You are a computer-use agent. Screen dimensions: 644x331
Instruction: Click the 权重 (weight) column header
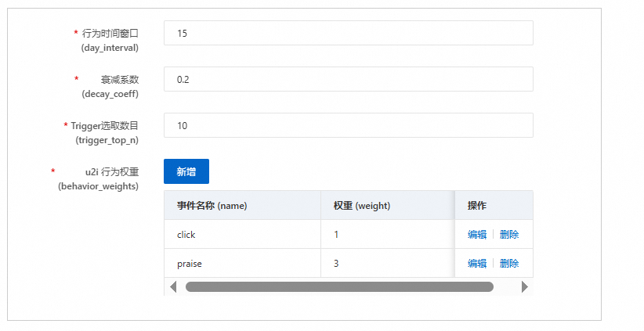pos(362,205)
